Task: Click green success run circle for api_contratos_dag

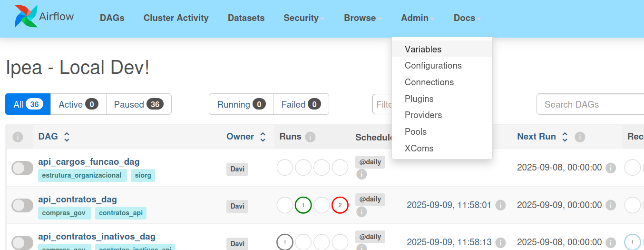Action: pos(303,205)
